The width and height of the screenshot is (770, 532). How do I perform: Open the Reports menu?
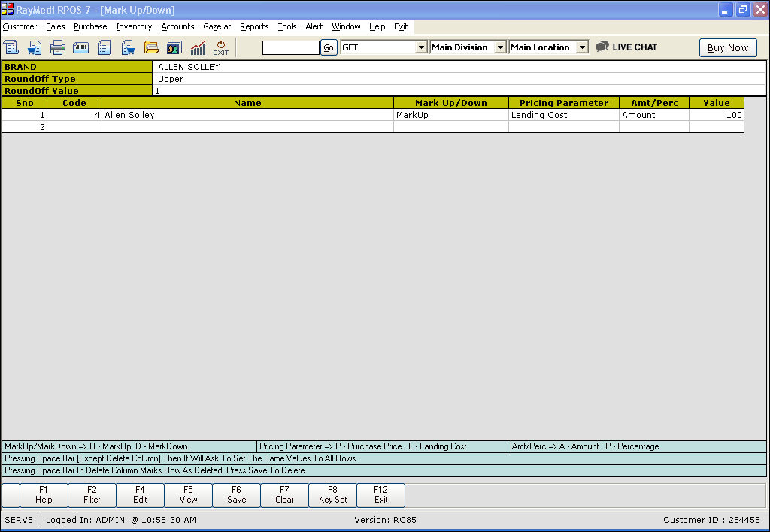(x=254, y=26)
